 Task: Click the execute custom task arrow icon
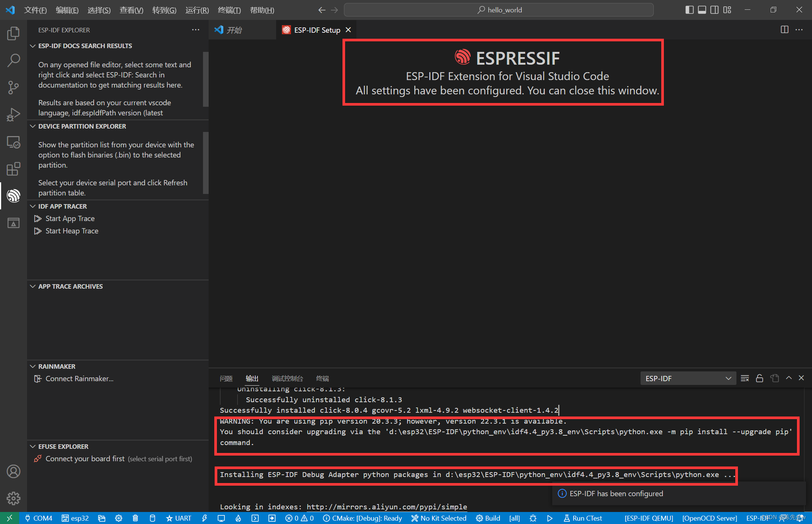(x=272, y=518)
